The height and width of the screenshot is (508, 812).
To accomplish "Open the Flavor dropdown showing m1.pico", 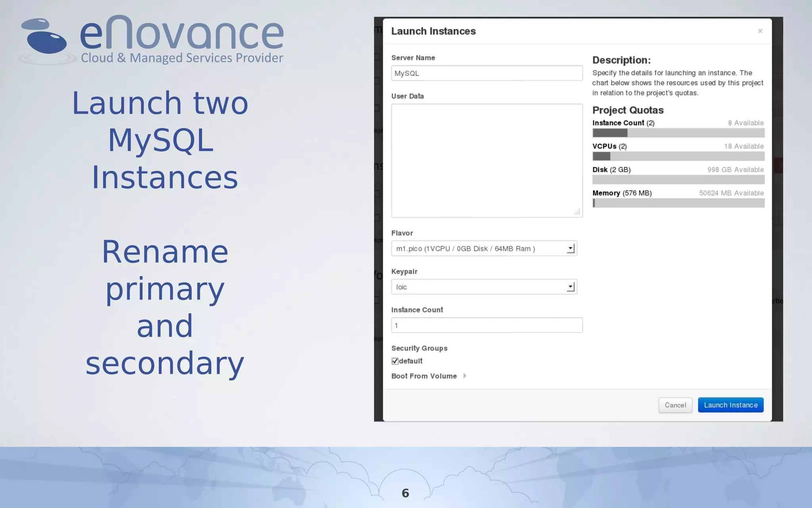I will pos(484,248).
